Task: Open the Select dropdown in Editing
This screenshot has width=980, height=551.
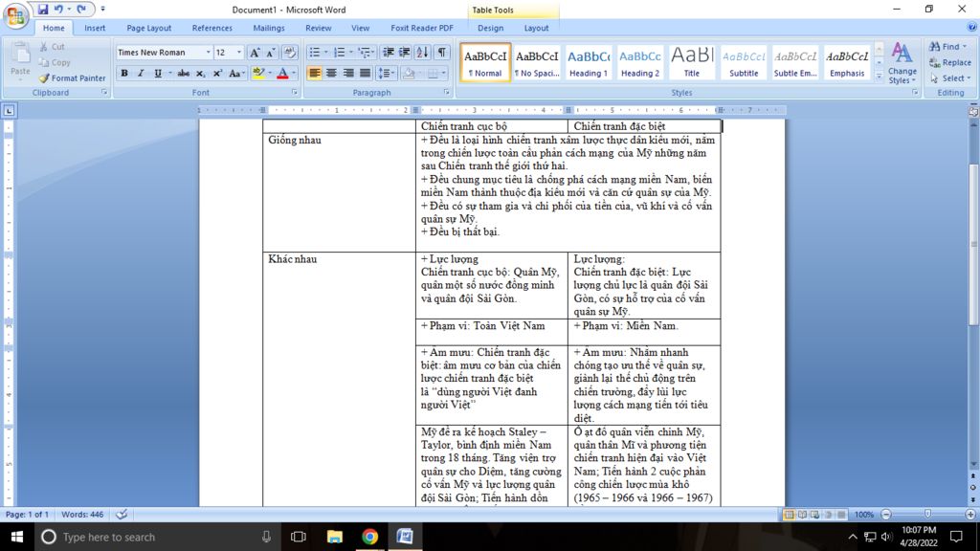Action: [x=950, y=78]
